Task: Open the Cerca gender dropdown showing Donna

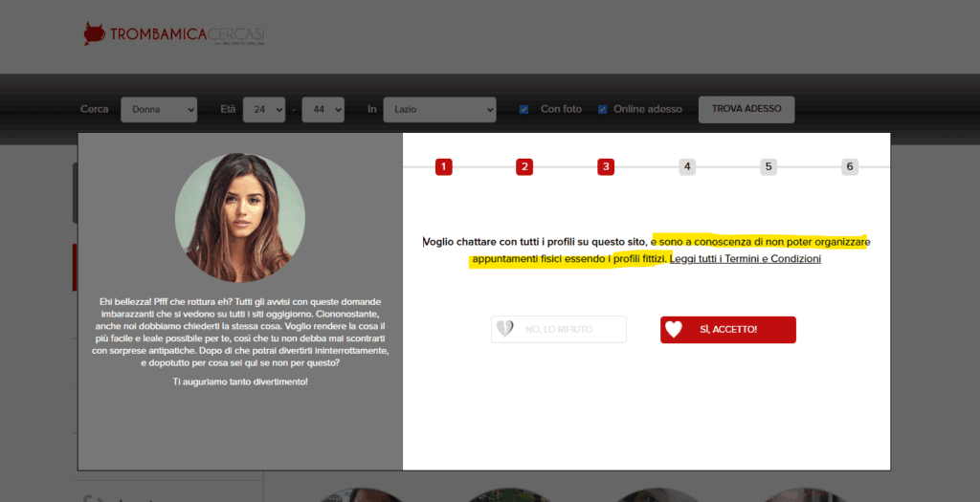Action: (x=159, y=109)
